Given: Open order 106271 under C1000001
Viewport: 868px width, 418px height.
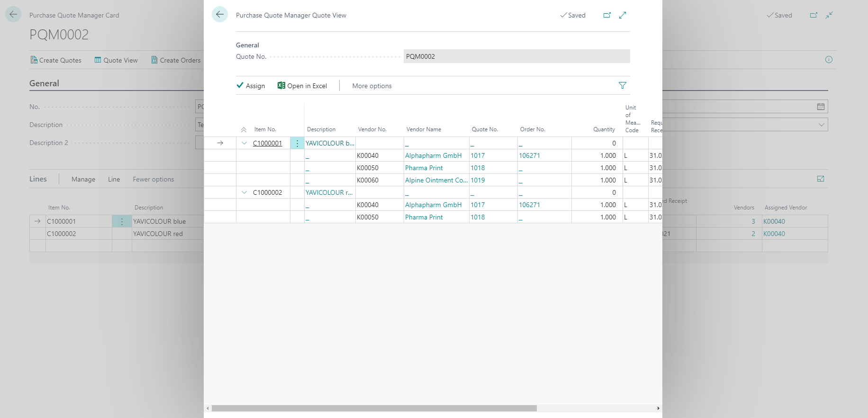Looking at the screenshot, I should pyautogui.click(x=529, y=155).
